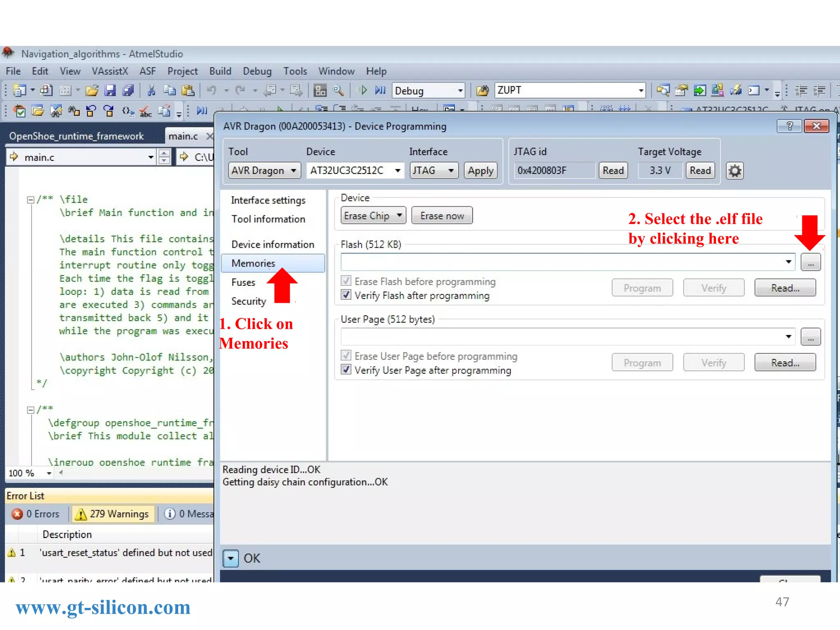Open file with the folder icon

[92, 90]
